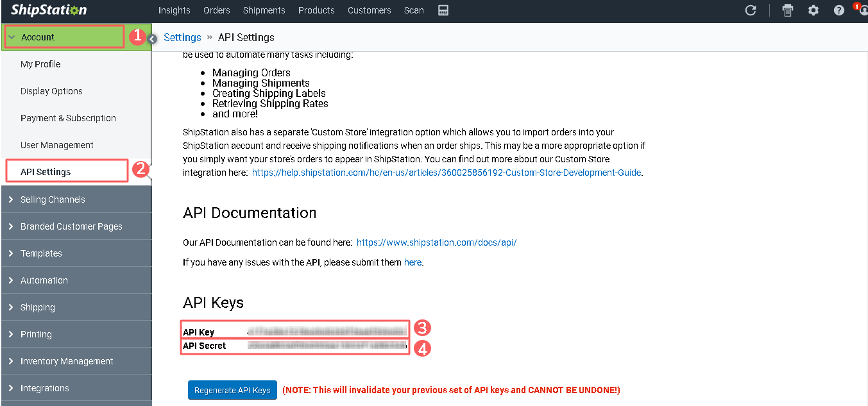Open the Scan menu
Viewport: 868px width, 406px height.
pos(414,10)
